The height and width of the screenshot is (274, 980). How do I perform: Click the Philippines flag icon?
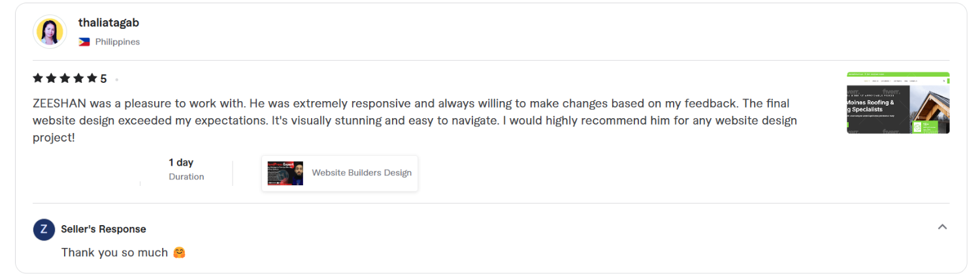(84, 42)
